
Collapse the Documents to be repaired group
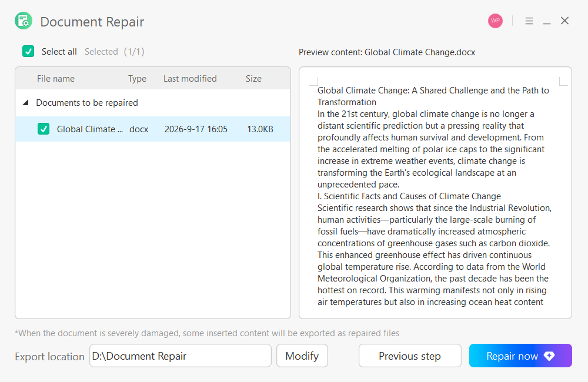25,102
